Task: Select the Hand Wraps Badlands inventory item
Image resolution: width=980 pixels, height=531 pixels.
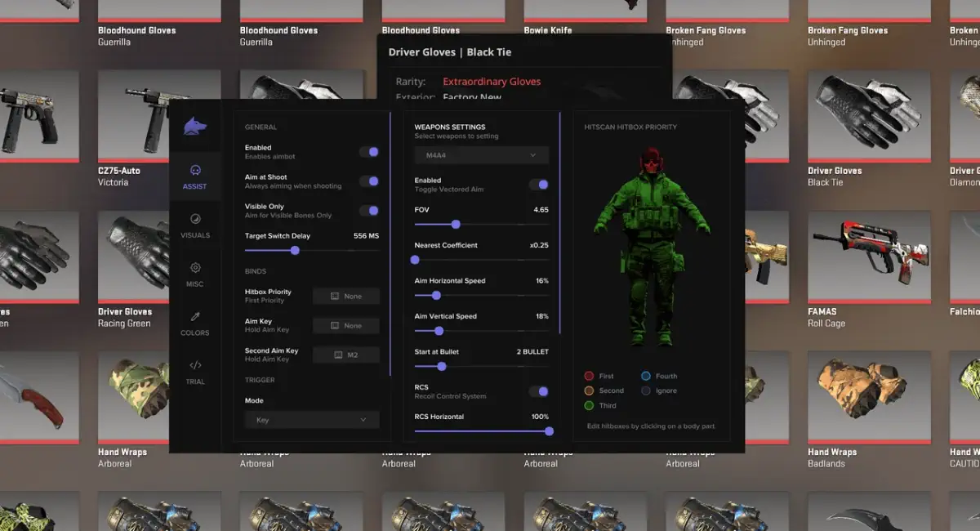Action: coord(869,410)
